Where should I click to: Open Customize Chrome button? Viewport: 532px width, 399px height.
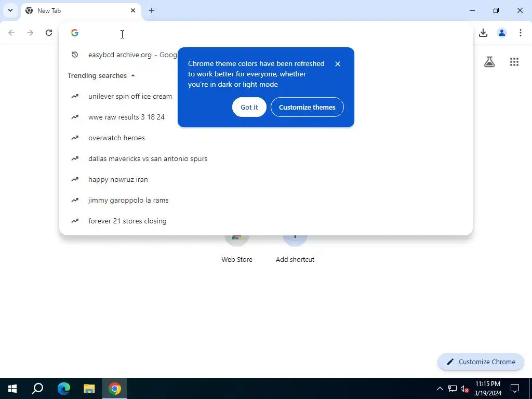[x=481, y=362]
